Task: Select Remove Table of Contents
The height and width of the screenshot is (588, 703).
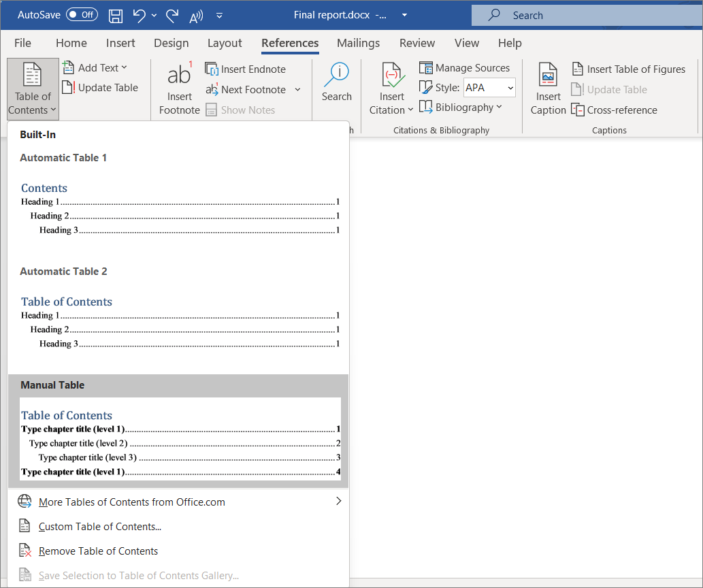Action: point(97,550)
